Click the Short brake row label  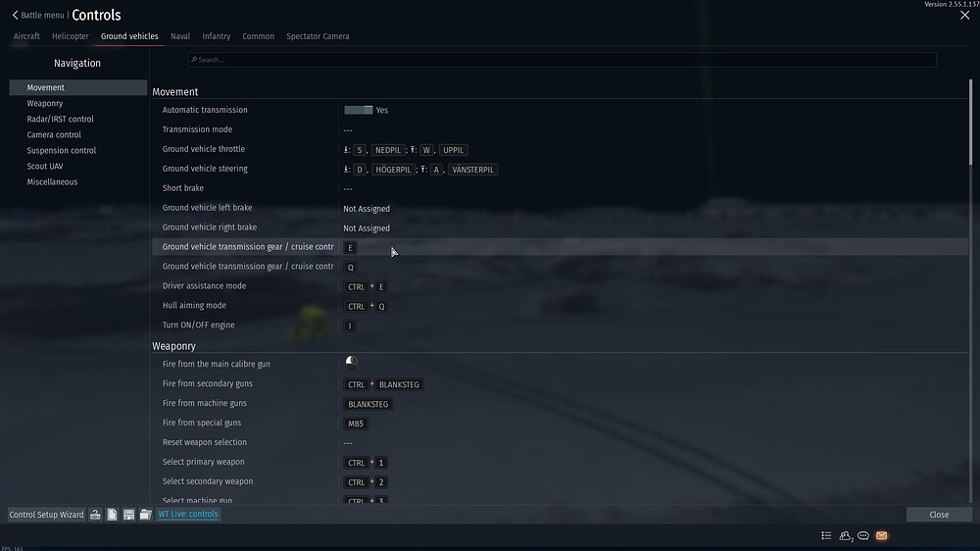click(x=182, y=188)
